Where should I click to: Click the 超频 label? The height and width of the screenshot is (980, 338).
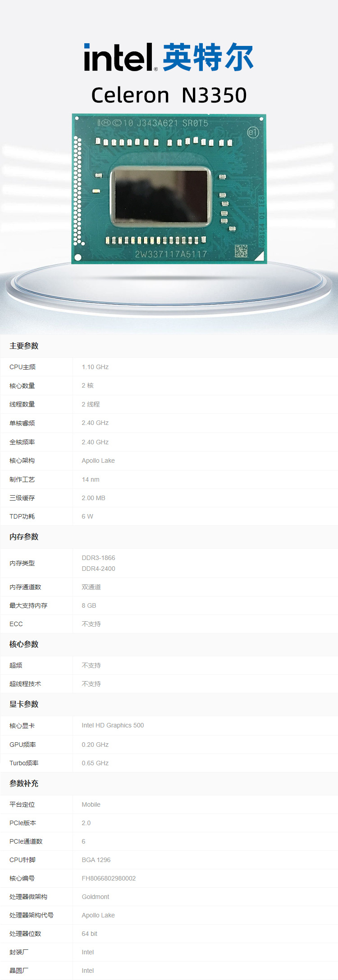tap(16, 665)
